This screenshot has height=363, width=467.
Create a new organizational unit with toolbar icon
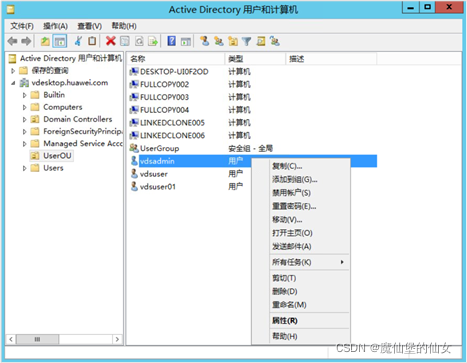pyautogui.click(x=233, y=41)
